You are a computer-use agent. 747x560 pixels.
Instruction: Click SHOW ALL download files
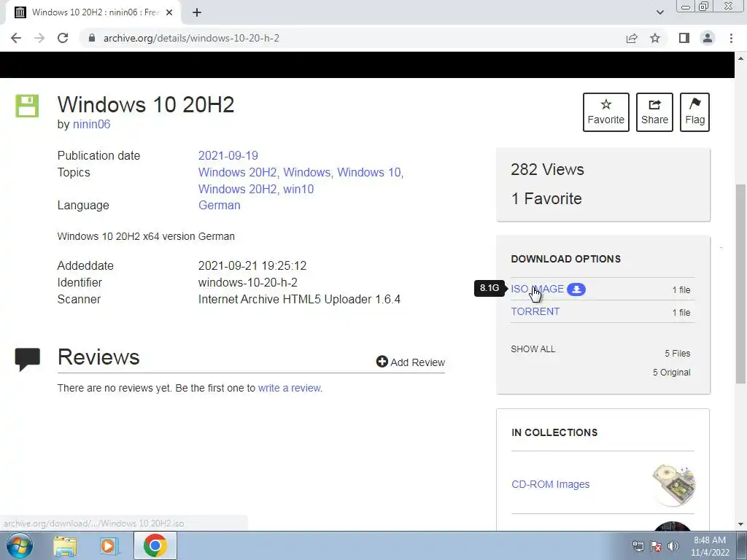coord(533,349)
